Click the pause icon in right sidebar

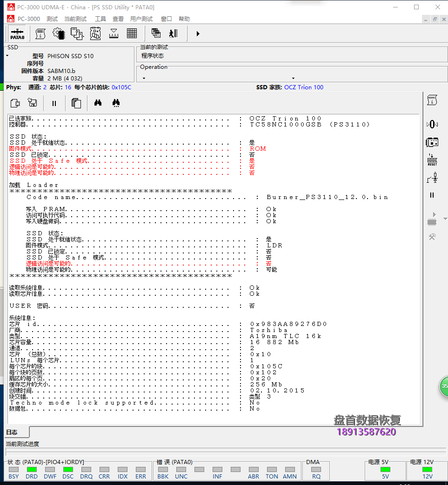tap(432, 195)
